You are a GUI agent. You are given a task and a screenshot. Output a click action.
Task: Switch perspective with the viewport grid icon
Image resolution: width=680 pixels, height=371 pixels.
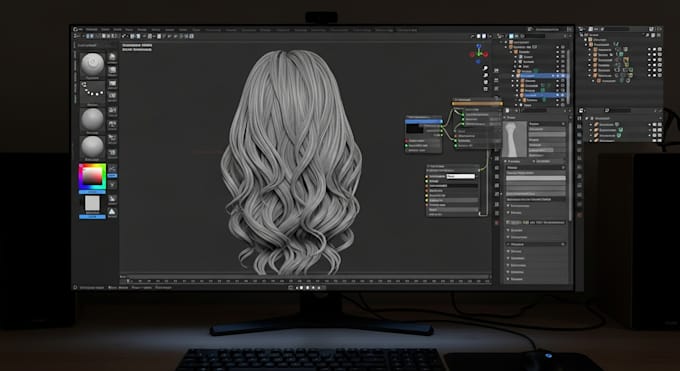[485, 89]
